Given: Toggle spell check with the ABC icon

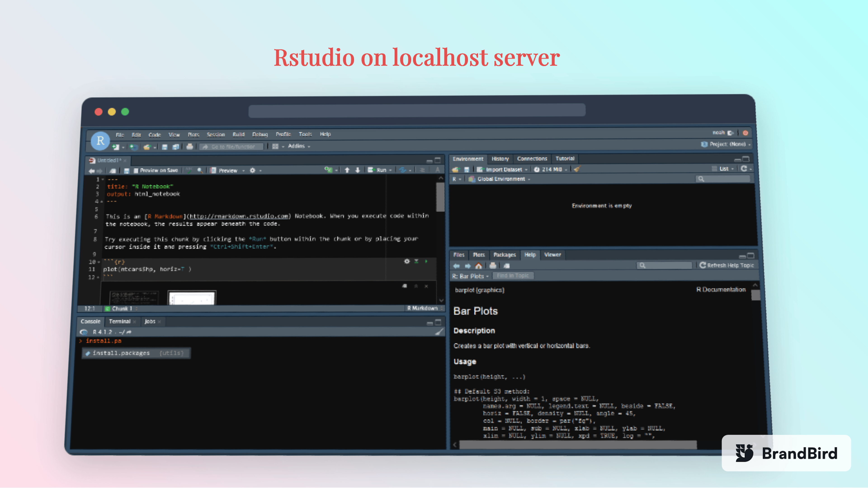Looking at the screenshot, I should click(189, 170).
